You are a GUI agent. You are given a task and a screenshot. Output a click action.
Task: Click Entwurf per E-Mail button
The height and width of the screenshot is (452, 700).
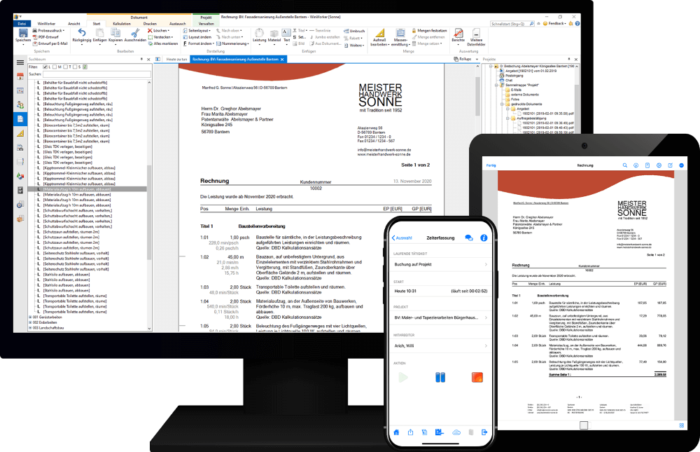click(x=50, y=44)
